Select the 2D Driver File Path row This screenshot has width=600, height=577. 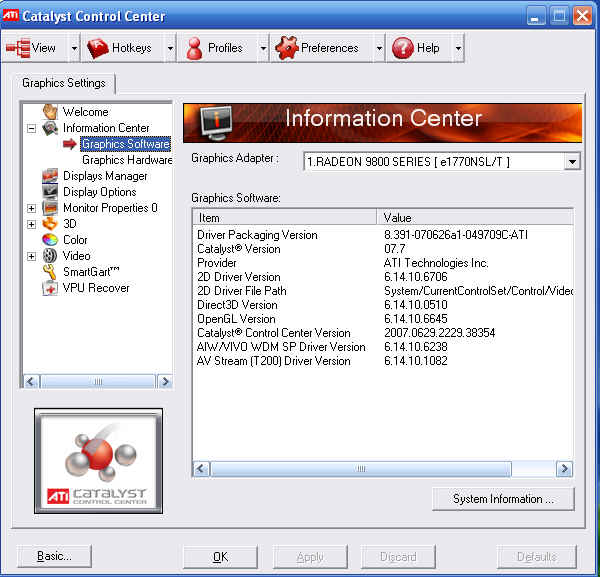tap(383, 291)
